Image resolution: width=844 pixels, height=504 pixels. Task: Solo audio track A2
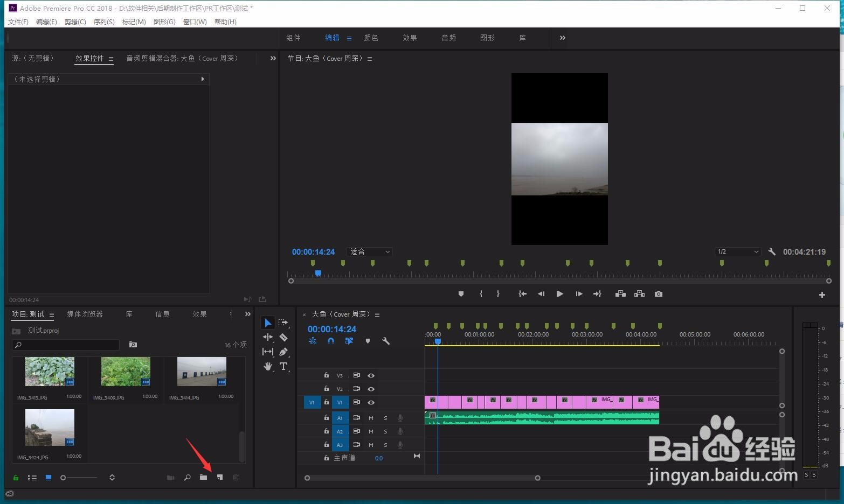(x=385, y=431)
